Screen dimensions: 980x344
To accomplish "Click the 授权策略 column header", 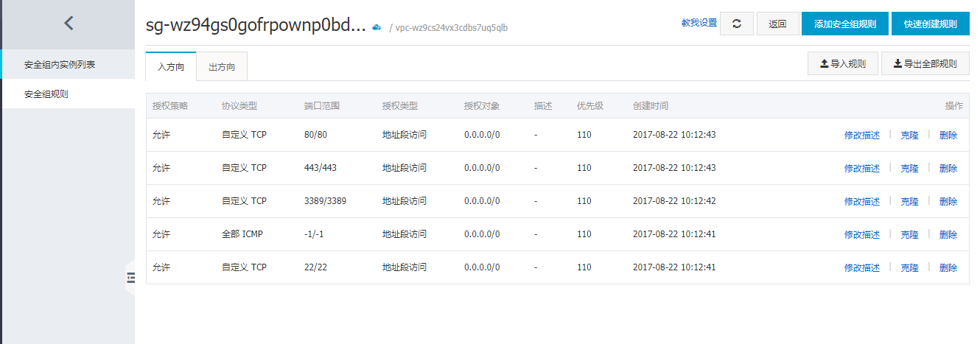I will click(x=170, y=106).
